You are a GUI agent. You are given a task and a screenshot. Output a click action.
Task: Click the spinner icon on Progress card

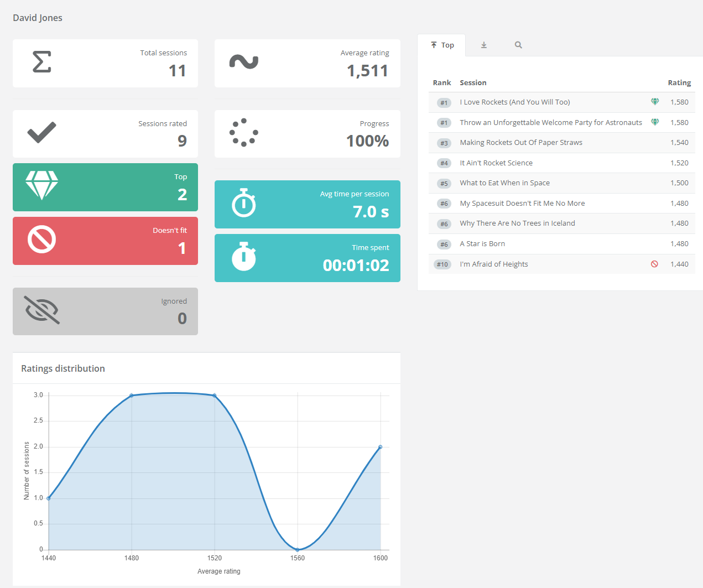pos(243,133)
